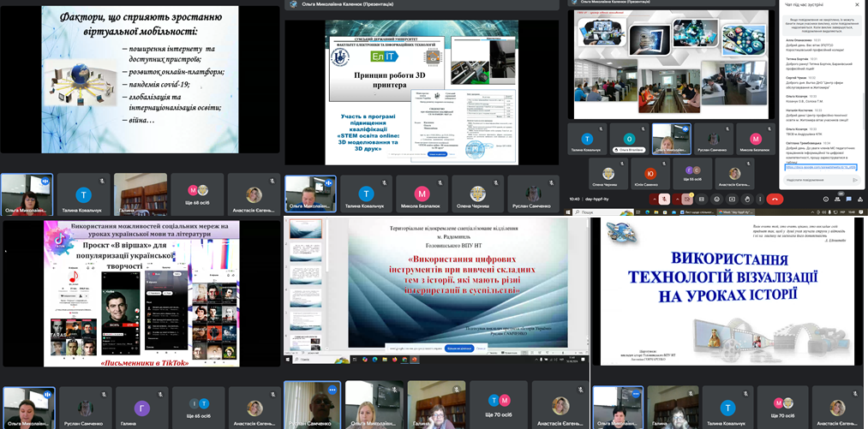
Task: Close the in-call chat panel
Action: click(x=859, y=5)
